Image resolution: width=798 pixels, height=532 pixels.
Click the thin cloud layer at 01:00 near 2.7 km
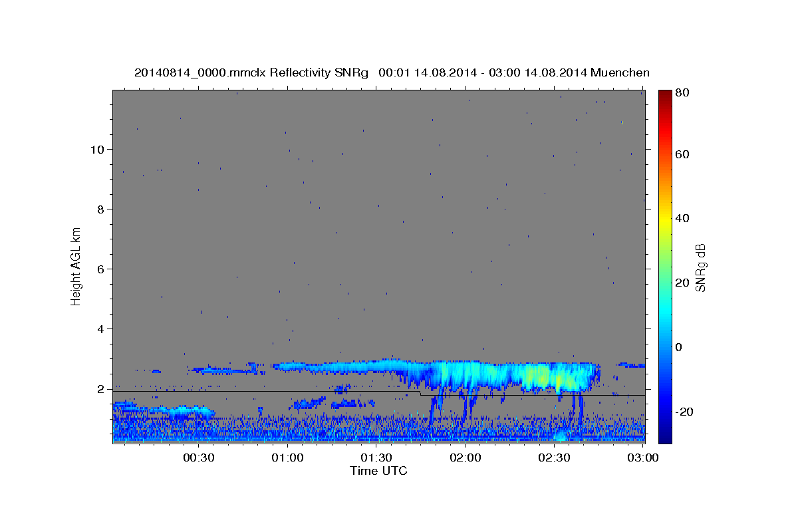coord(288,366)
